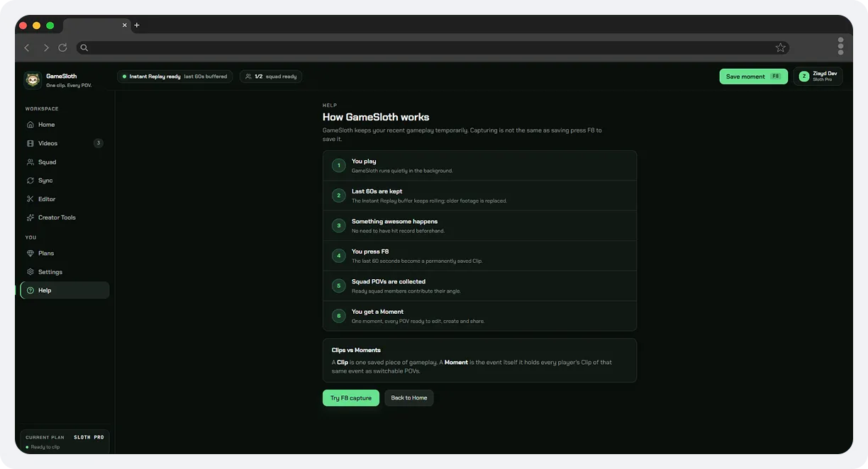Screen dimensions: 868x469
Task: Close the current browser tab
Action: coord(125,26)
